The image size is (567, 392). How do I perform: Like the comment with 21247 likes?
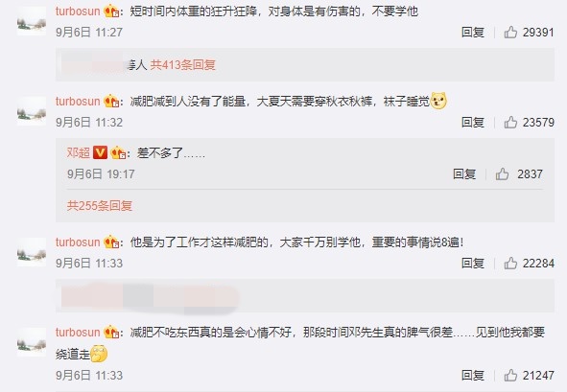point(510,376)
